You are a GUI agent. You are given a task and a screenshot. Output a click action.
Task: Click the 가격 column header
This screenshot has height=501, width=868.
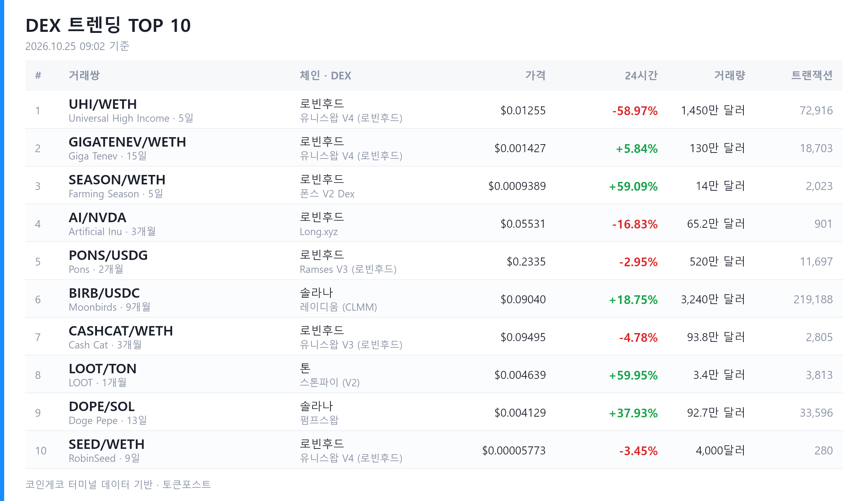pyautogui.click(x=535, y=75)
